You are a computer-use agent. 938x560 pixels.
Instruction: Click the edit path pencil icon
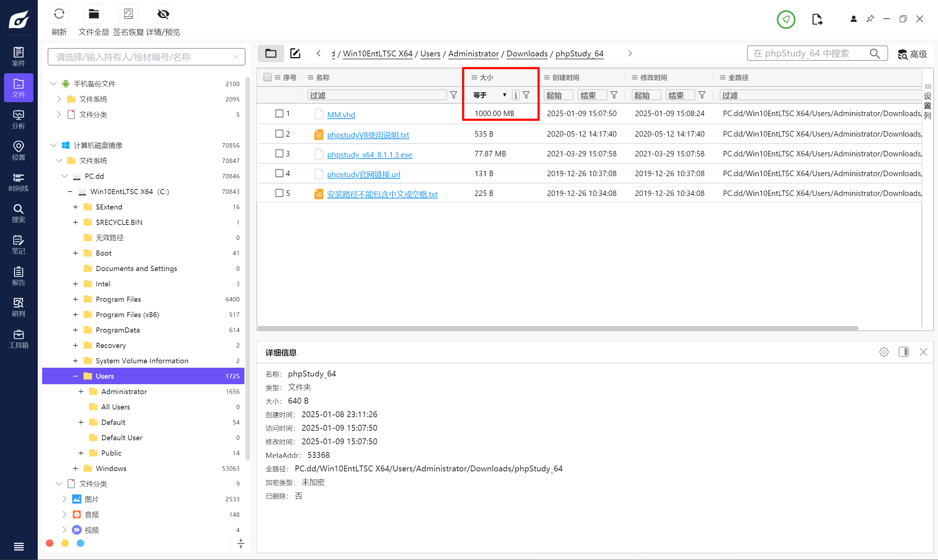(295, 53)
